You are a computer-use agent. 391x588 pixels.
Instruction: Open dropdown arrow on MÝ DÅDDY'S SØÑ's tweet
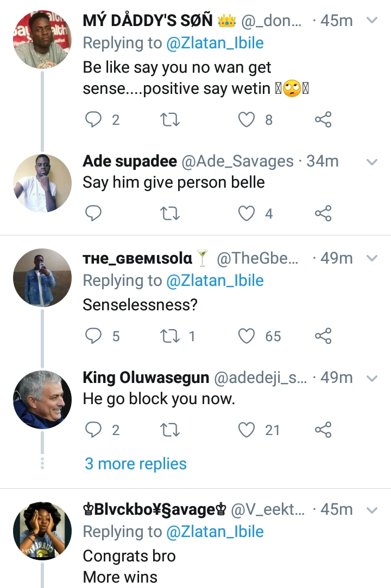[x=372, y=21]
